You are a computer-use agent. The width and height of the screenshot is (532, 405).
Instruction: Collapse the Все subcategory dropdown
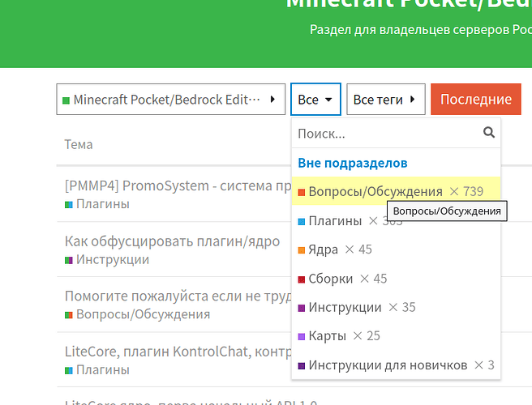[x=315, y=100]
